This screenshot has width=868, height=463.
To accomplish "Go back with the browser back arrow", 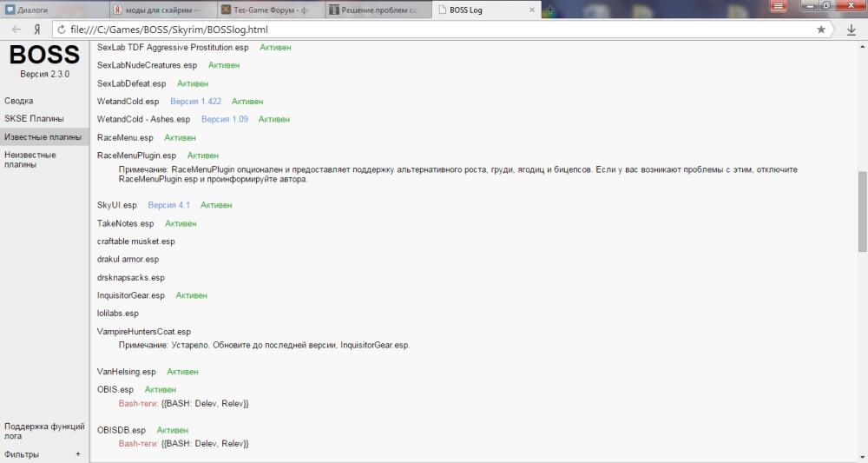I will tap(16, 30).
